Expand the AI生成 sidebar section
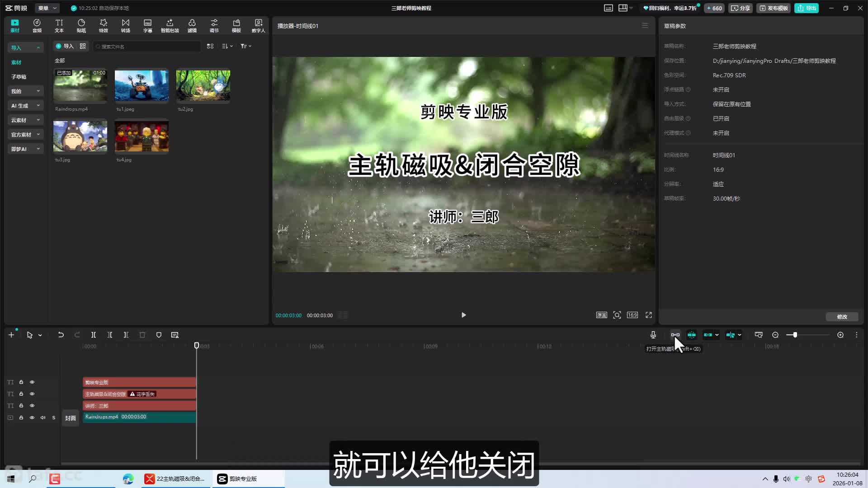Viewport: 868px width, 488px height. pos(25,106)
